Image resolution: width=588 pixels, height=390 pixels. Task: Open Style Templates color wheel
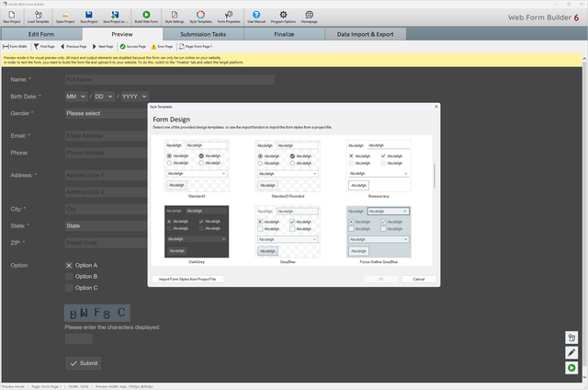pyautogui.click(x=200, y=17)
